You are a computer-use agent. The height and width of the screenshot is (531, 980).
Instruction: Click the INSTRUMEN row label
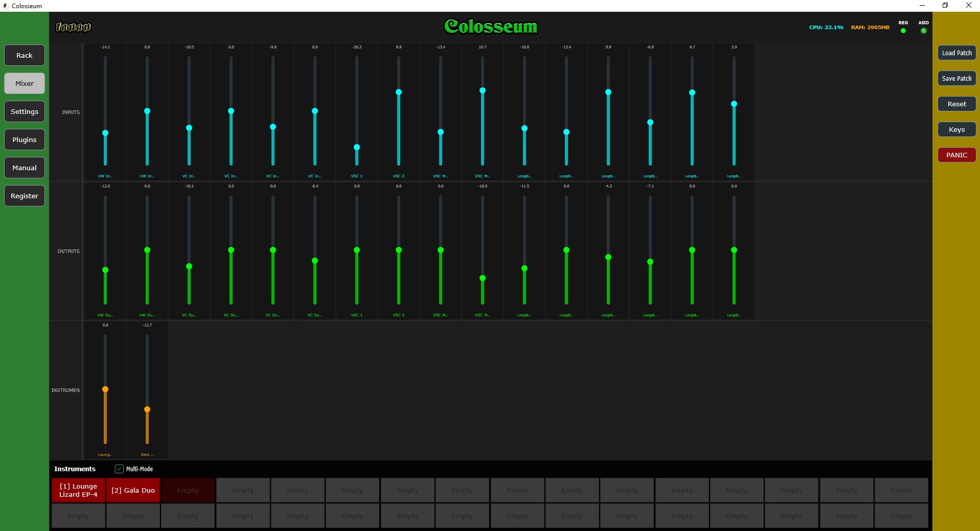click(x=65, y=390)
